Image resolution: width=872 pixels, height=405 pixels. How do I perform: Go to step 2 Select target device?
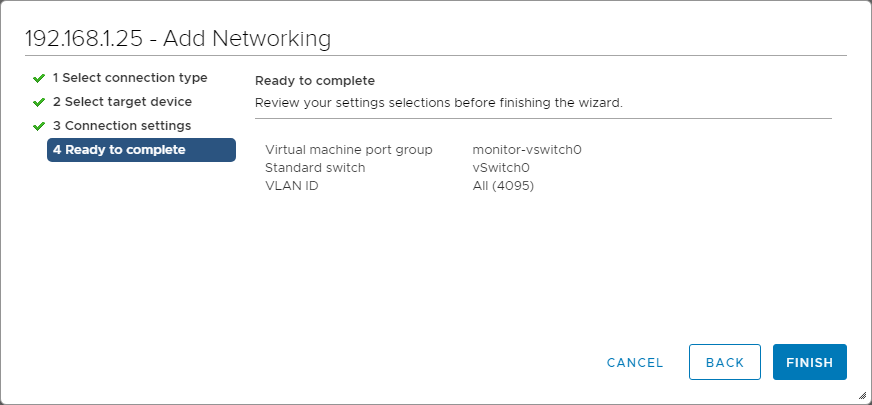click(x=122, y=101)
